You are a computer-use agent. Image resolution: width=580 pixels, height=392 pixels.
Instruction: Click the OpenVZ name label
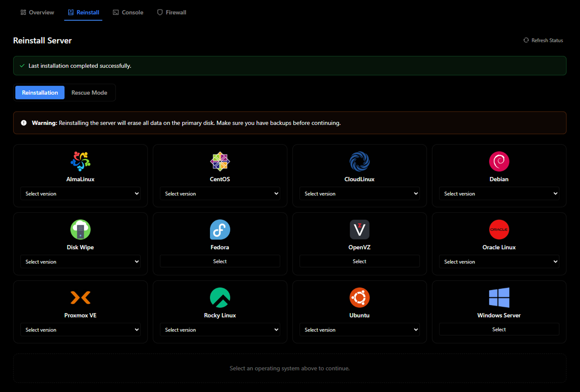(x=359, y=247)
